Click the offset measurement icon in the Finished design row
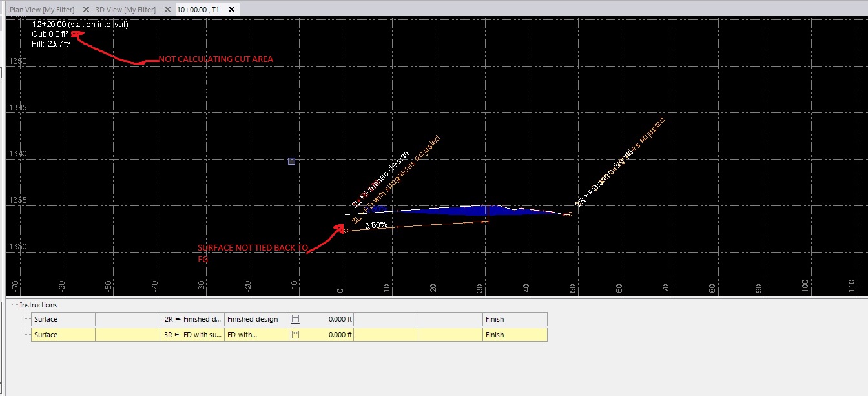868x396 pixels. (294, 318)
